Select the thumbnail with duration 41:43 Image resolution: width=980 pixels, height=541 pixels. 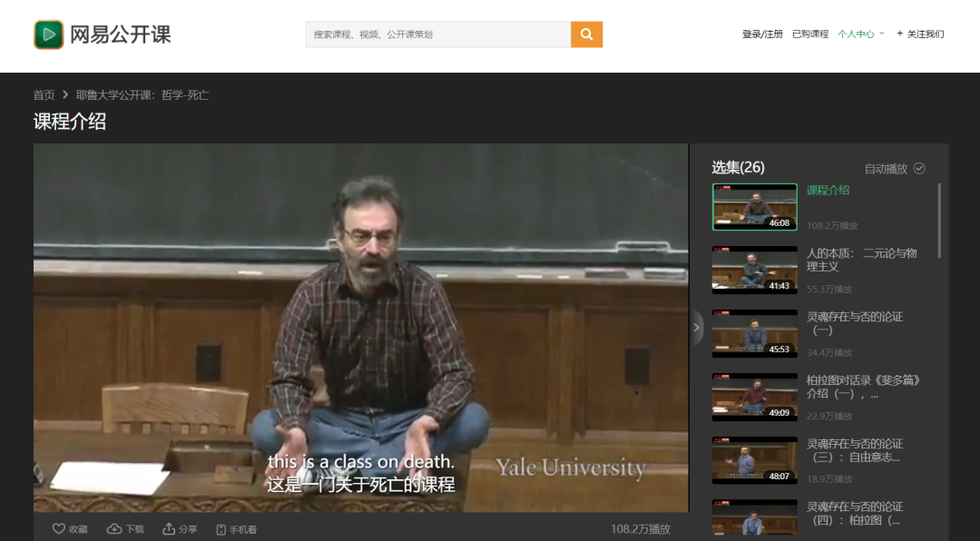pos(754,270)
